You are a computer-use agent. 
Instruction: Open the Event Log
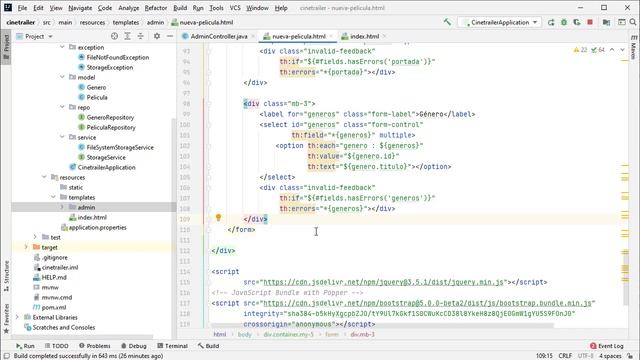coord(607,346)
